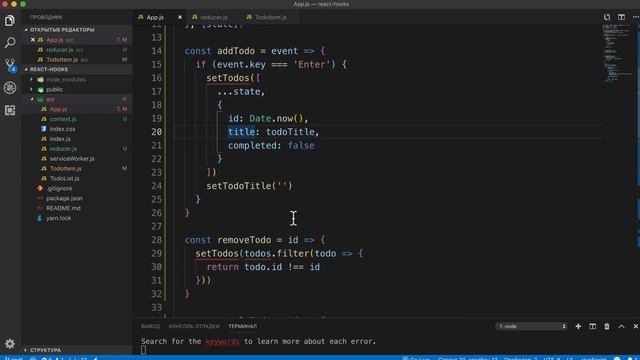Open the Search view in activity bar
The height and width of the screenshot is (360, 640).
tap(10, 42)
